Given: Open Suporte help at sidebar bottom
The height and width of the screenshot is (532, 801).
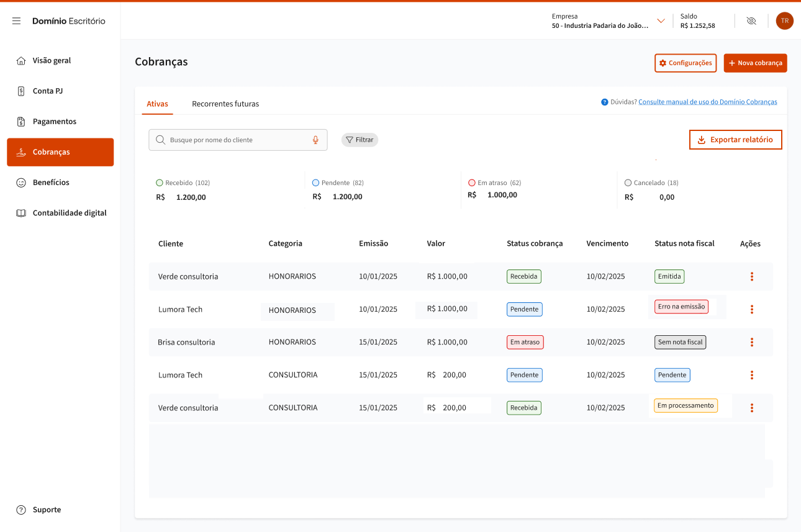Looking at the screenshot, I should [x=47, y=510].
